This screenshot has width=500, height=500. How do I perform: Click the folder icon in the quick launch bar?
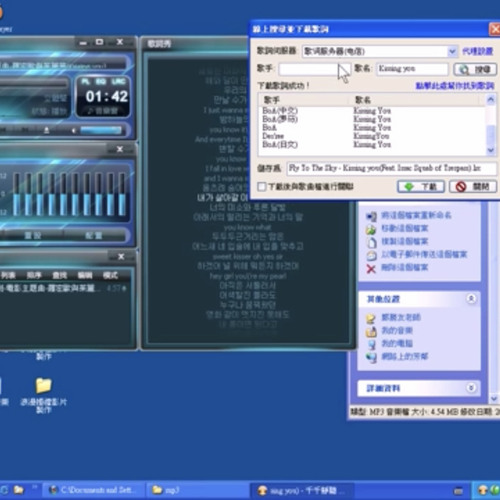point(18,490)
